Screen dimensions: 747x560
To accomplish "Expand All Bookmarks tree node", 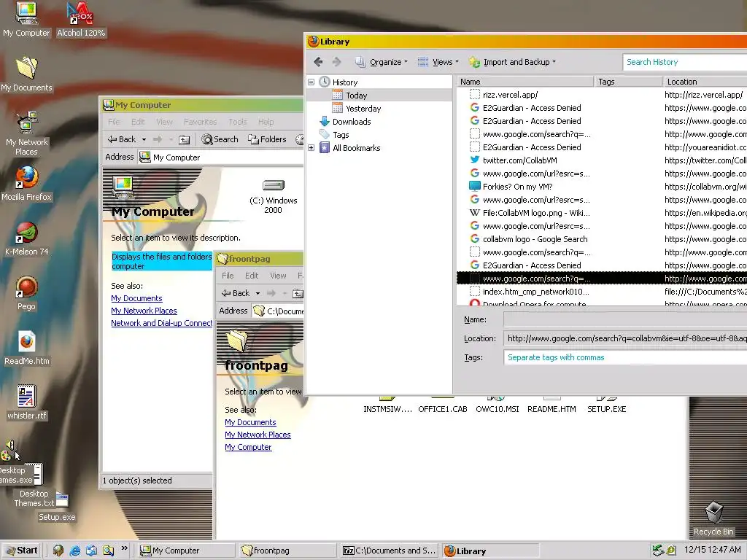I will (x=311, y=147).
